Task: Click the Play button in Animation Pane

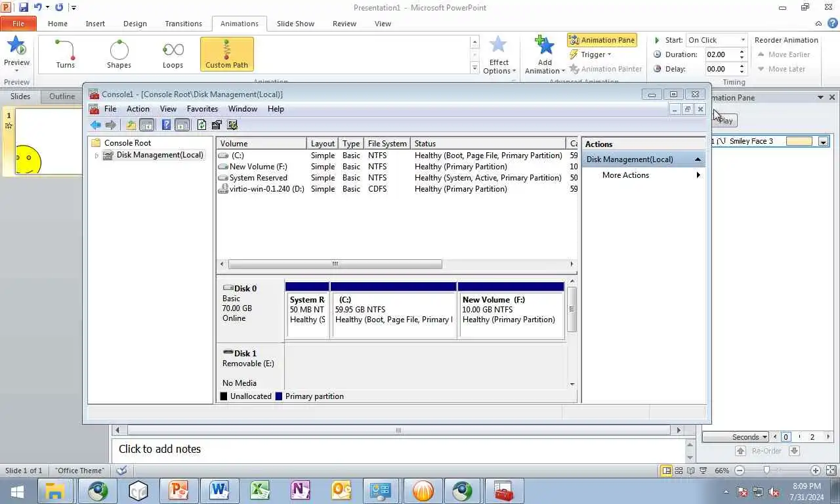Action: tap(725, 121)
